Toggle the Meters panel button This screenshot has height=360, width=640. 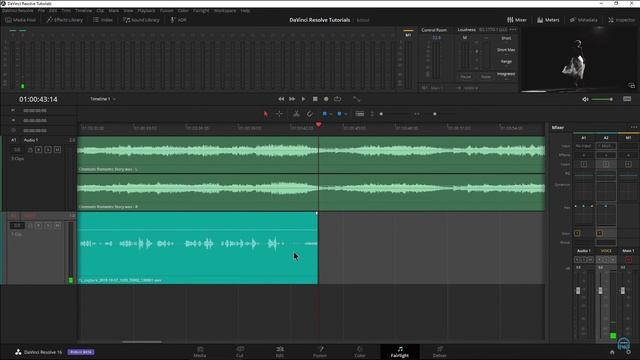[x=548, y=20]
